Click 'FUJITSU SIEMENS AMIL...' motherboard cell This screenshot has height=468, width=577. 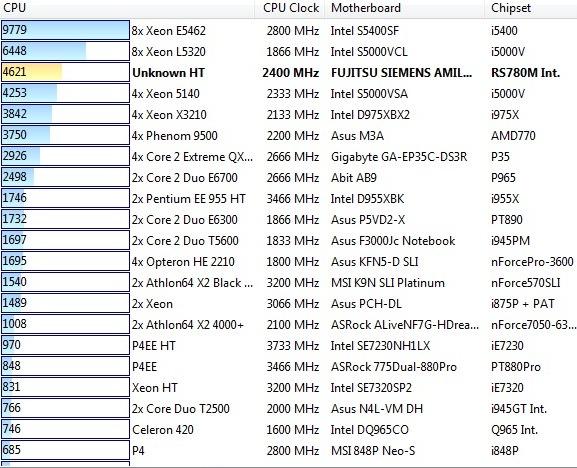coord(401,72)
